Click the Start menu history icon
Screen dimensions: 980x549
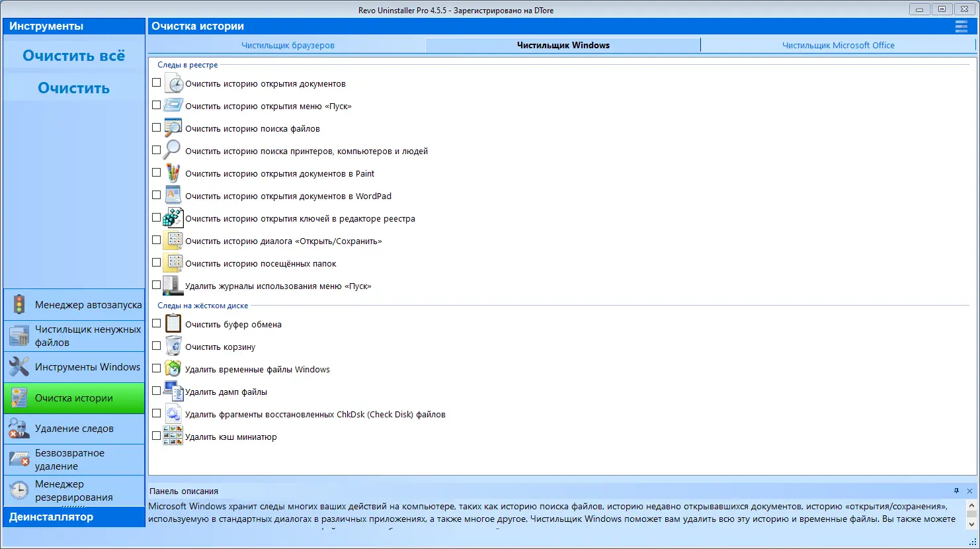click(x=173, y=106)
